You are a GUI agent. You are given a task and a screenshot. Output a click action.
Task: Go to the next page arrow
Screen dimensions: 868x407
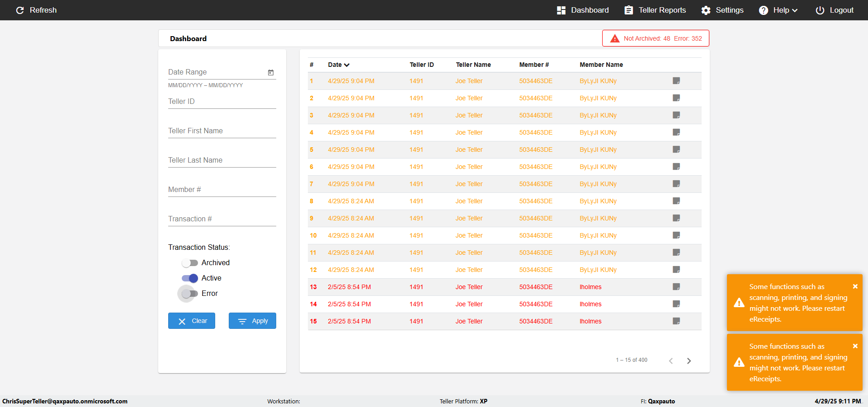click(689, 360)
